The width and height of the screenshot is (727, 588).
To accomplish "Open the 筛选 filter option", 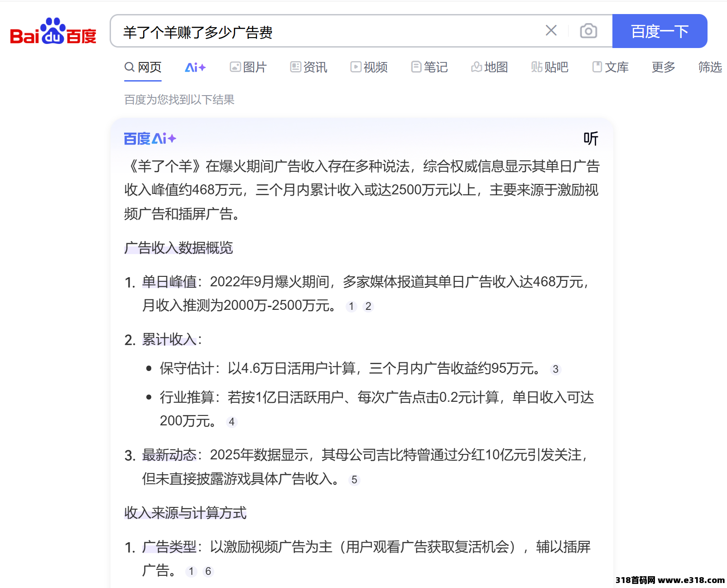I will 710,67.
